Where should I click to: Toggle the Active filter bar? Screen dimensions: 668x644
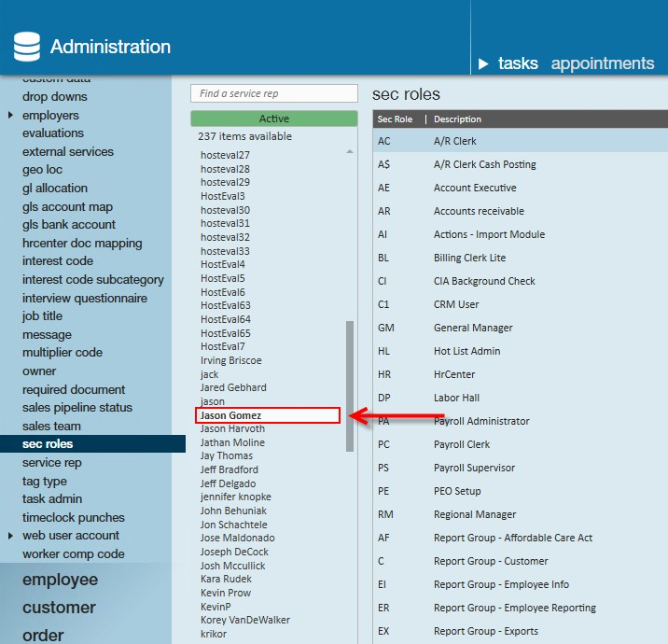pos(274,119)
